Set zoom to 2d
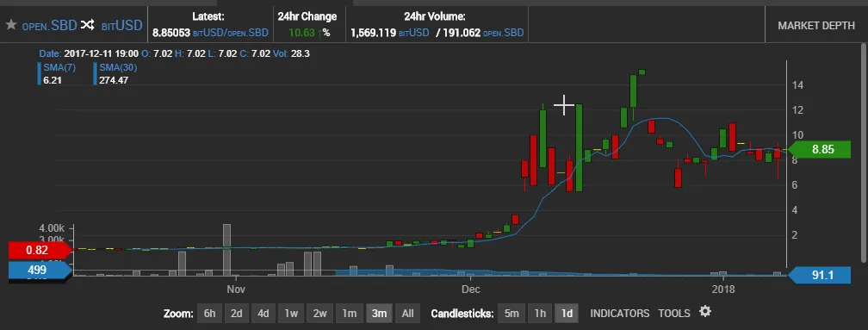Viewport: 868px width, 330px height. [236, 314]
